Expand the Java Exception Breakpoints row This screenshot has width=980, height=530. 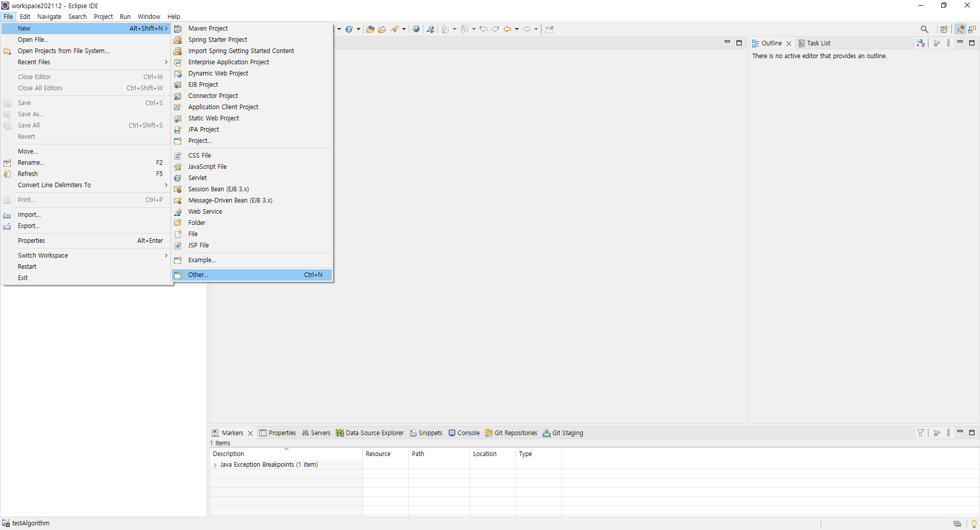pos(215,465)
